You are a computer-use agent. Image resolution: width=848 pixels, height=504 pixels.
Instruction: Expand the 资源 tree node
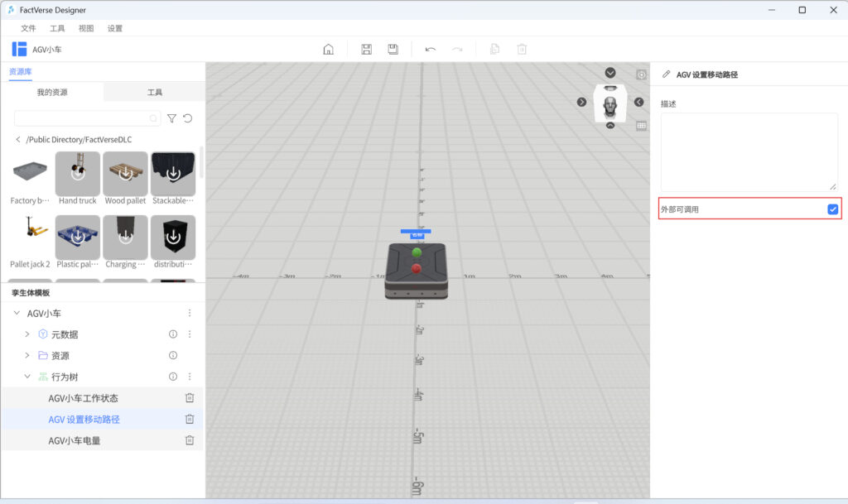[x=27, y=355]
